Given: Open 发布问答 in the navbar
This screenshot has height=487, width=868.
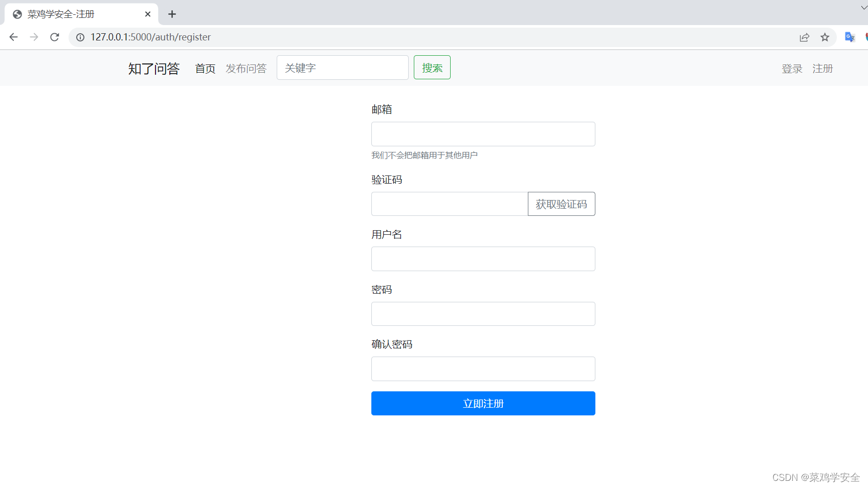Looking at the screenshot, I should [246, 69].
